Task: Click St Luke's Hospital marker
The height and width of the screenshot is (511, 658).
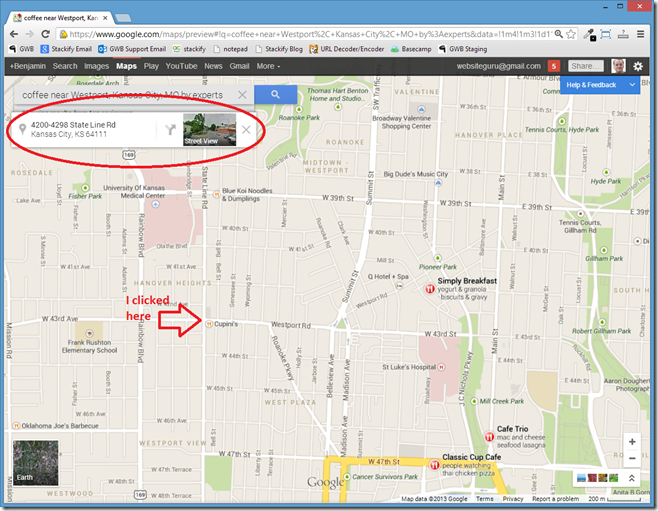Action: click(x=441, y=367)
